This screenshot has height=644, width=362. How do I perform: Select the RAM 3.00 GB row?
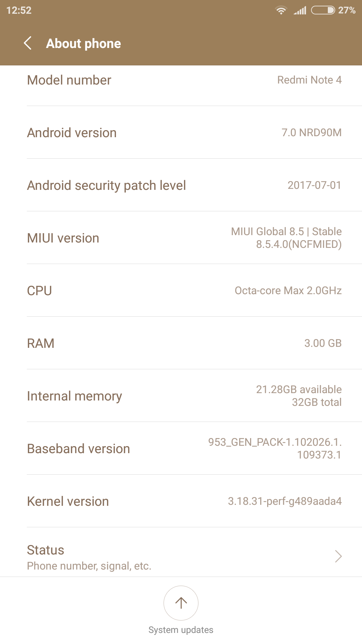tap(181, 343)
